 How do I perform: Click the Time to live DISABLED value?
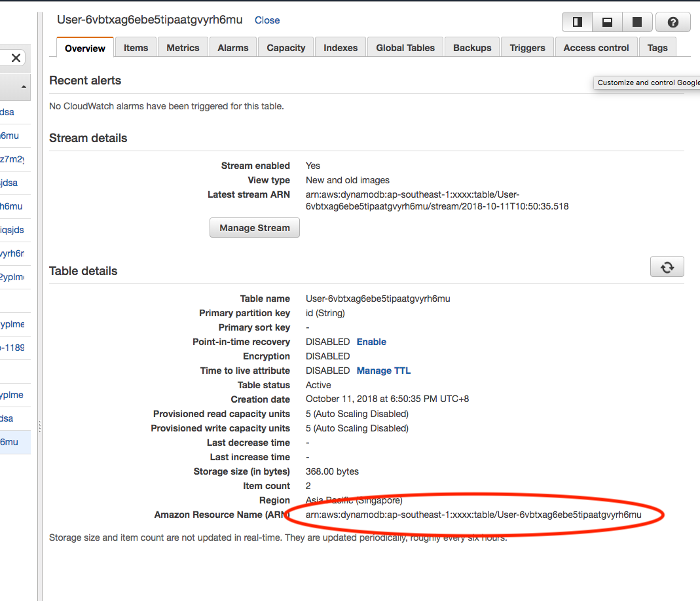coord(327,371)
